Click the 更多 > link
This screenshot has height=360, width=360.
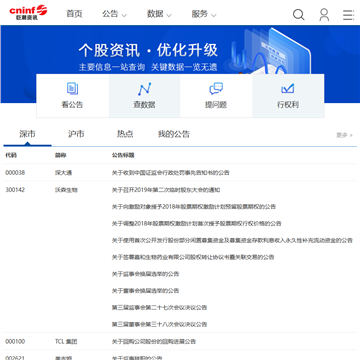pyautogui.click(x=344, y=135)
